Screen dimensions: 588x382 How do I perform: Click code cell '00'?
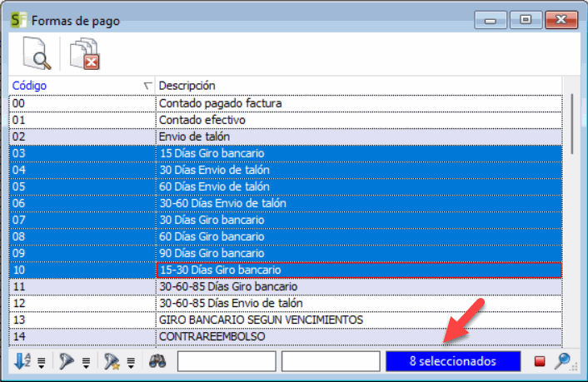click(x=82, y=103)
